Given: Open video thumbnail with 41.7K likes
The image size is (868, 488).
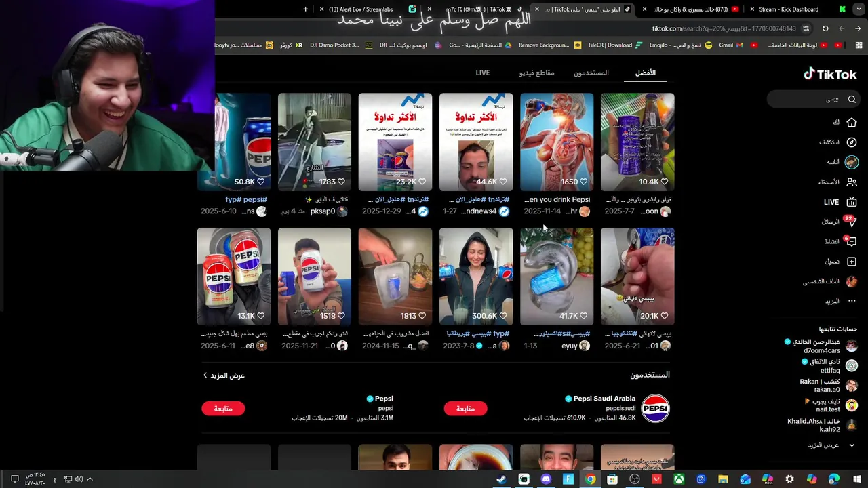Looking at the screenshot, I should pos(557,277).
